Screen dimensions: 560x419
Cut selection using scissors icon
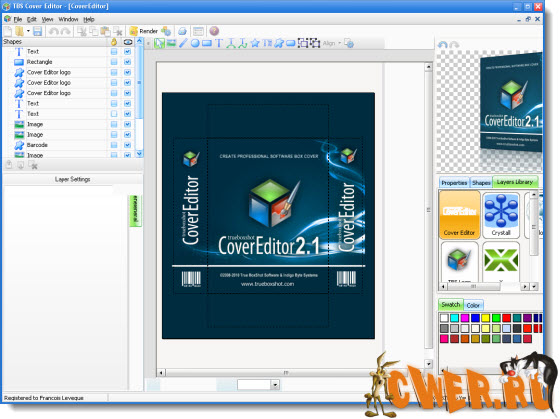point(82,31)
